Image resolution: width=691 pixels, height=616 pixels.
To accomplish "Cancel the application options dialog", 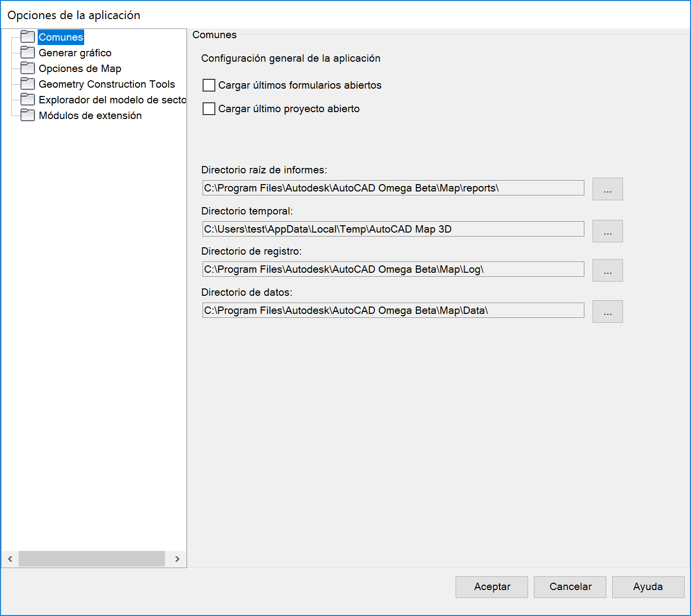I will (x=570, y=587).
